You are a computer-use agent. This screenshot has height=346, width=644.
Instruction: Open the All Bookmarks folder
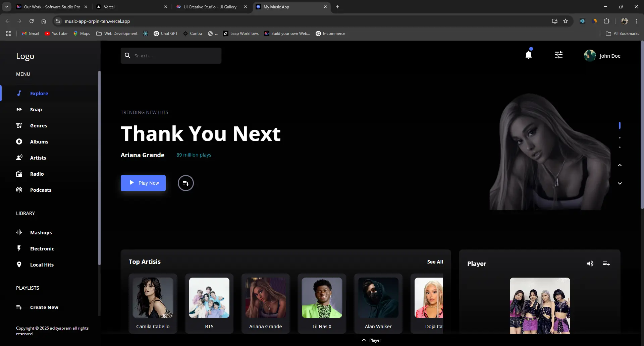pos(623,34)
